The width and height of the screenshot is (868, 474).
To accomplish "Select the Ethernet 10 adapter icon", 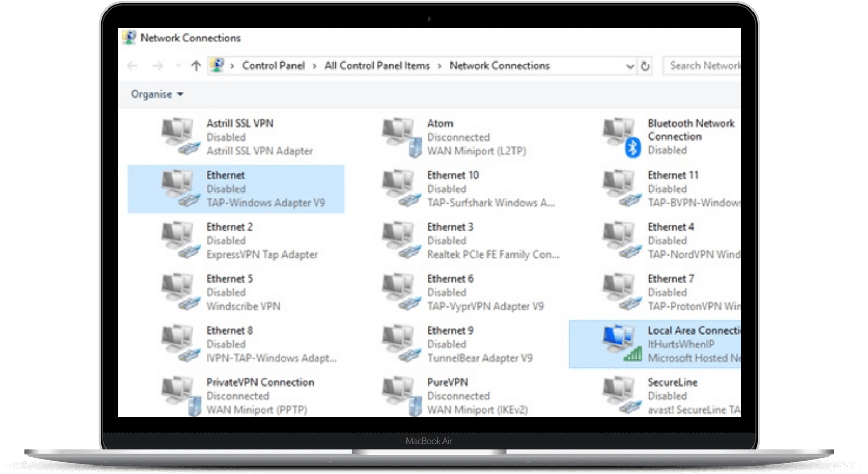I will pyautogui.click(x=401, y=189).
